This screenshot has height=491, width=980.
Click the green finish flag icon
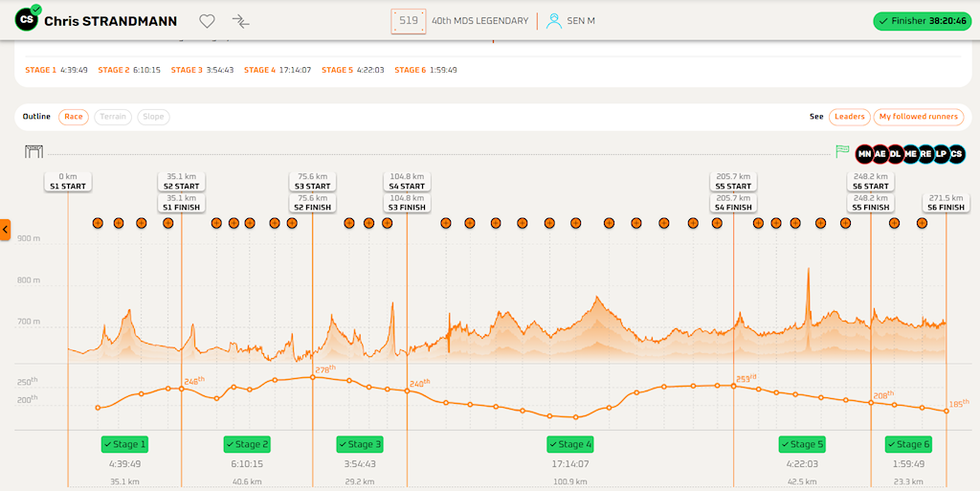(x=842, y=151)
